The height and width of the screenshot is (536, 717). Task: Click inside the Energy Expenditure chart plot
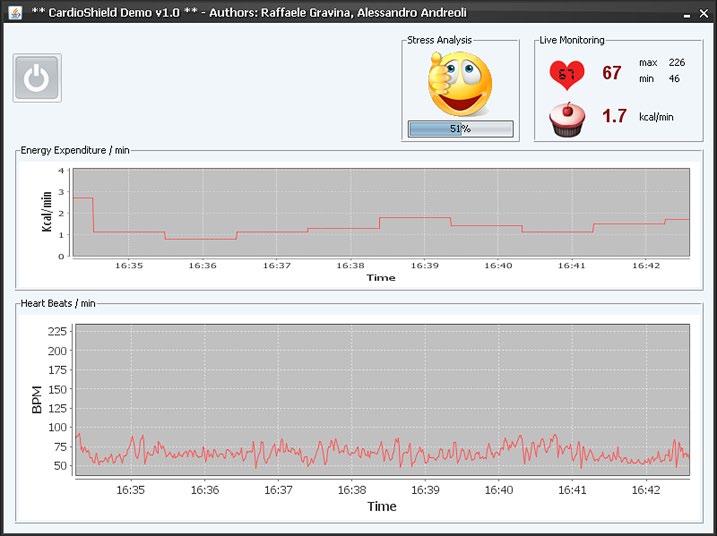pyautogui.click(x=380, y=212)
